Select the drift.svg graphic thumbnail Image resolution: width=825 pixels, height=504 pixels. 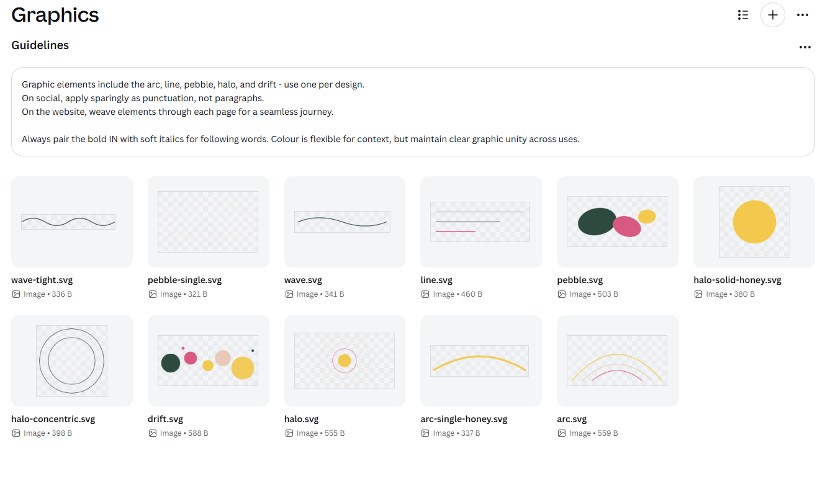coord(209,361)
